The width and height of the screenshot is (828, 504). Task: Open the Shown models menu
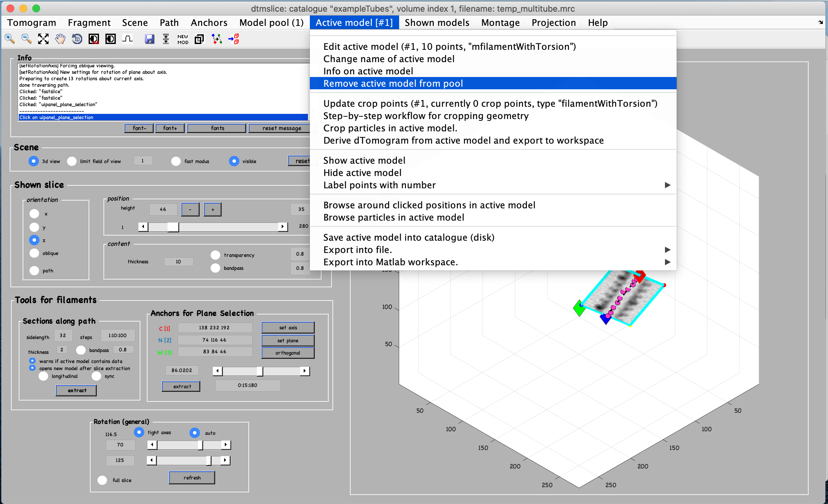[x=437, y=23]
